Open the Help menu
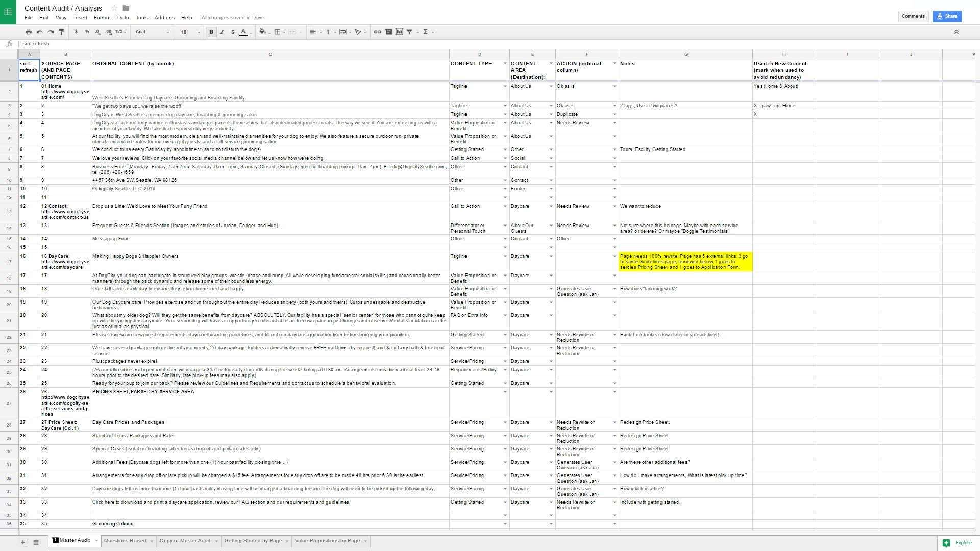 click(x=187, y=18)
